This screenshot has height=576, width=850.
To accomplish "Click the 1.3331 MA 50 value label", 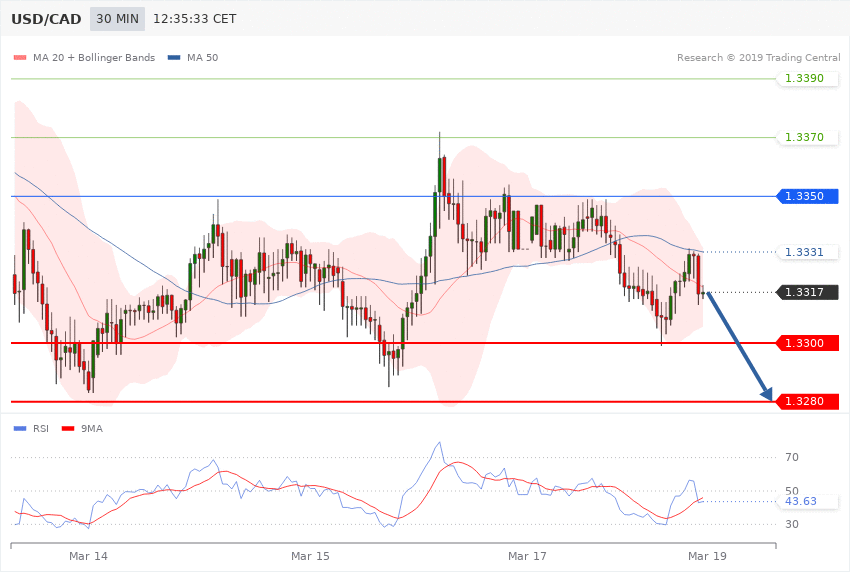I will coord(808,252).
